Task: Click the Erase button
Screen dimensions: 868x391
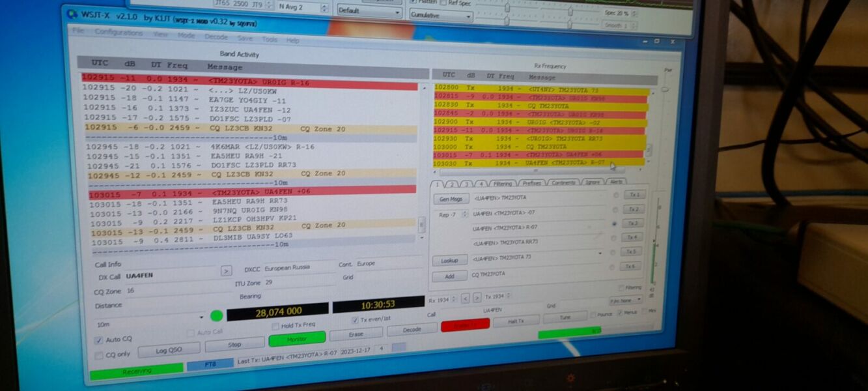Action: click(356, 335)
